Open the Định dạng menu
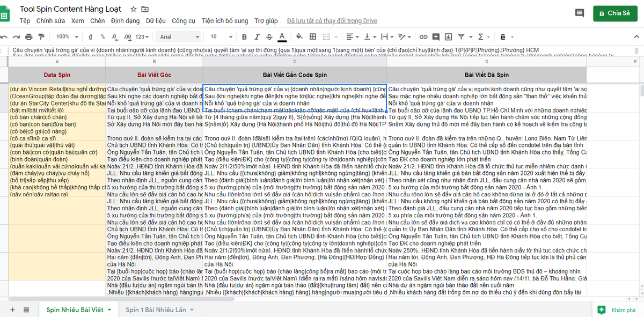Image resolution: width=644 pixels, height=317 pixels. point(125,21)
